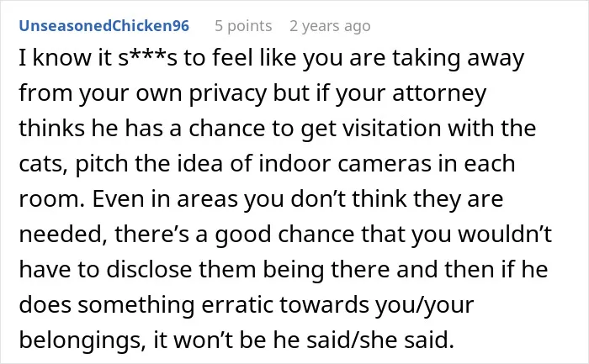
Task: Click the "5 points" score label
Action: [243, 26]
